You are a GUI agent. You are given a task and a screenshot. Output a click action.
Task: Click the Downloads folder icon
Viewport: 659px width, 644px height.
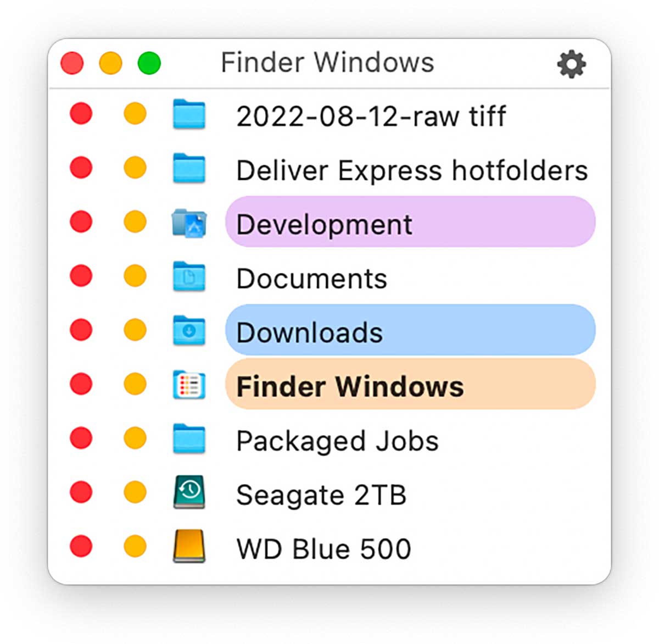[x=189, y=330]
